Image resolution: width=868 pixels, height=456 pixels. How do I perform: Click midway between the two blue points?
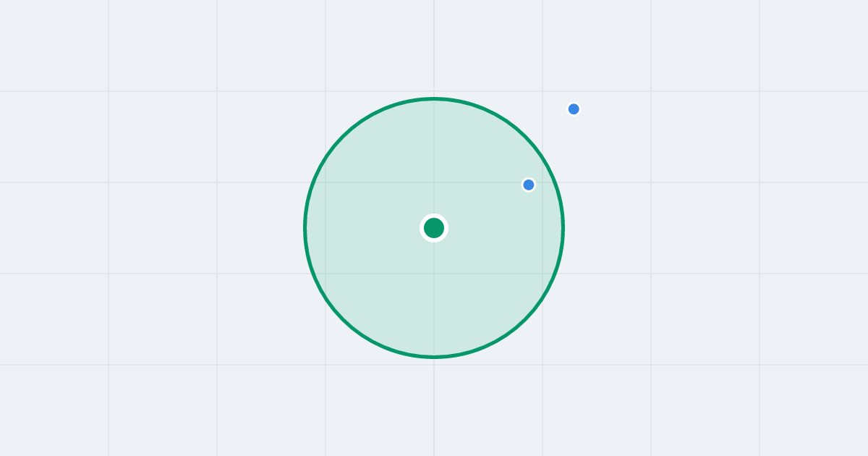[551, 147]
